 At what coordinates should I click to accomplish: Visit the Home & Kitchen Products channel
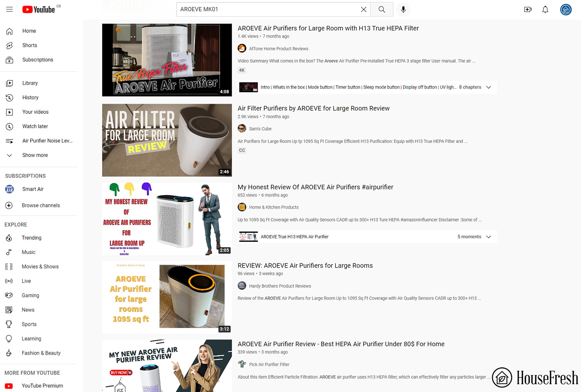274,207
